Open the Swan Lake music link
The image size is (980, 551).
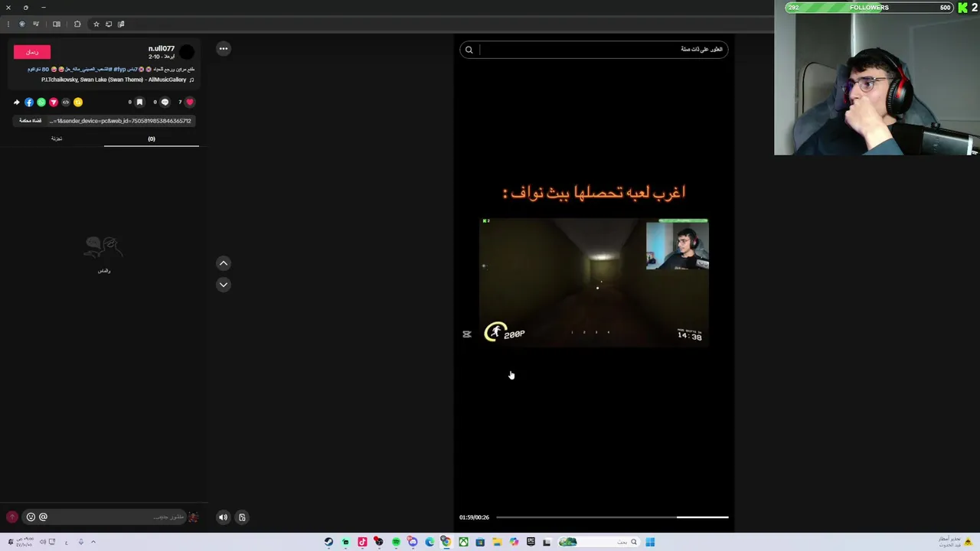[114, 80]
